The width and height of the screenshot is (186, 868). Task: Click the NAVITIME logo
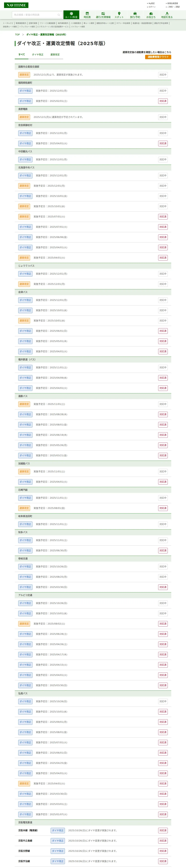click(x=16, y=5)
